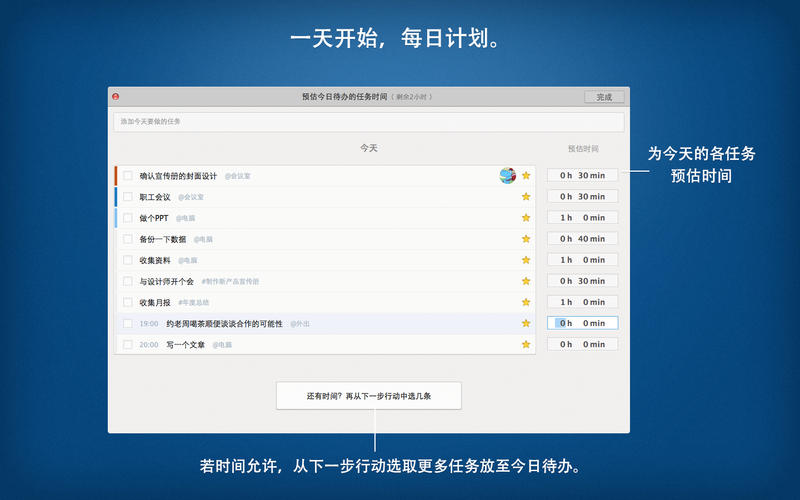Edit time estimate on 收集资料 row
The width and height of the screenshot is (800, 500).
[582, 260]
